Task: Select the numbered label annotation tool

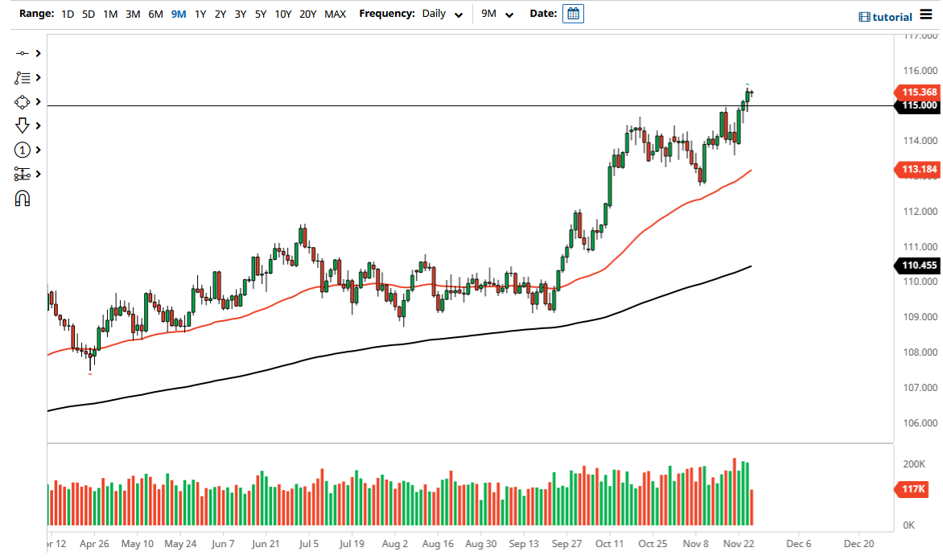Action: click(x=23, y=150)
